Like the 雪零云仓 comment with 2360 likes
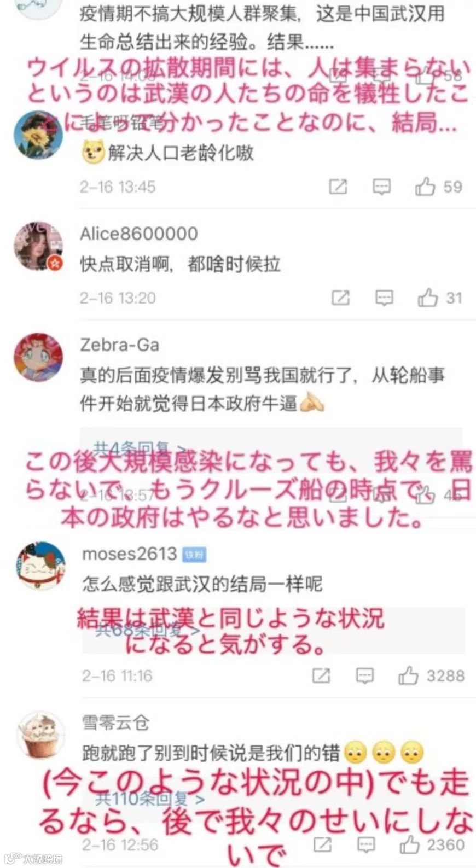The width and height of the screenshot is (476, 868). pyautogui.click(x=409, y=845)
